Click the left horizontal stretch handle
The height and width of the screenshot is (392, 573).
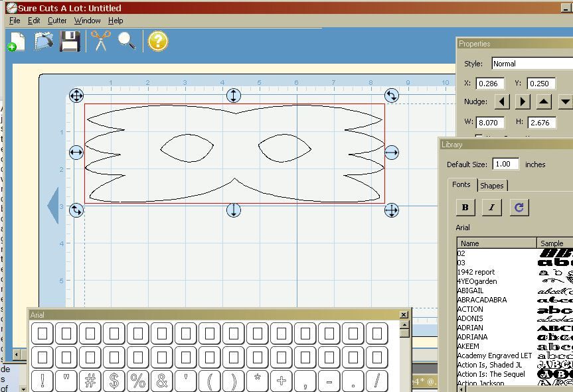point(76,152)
